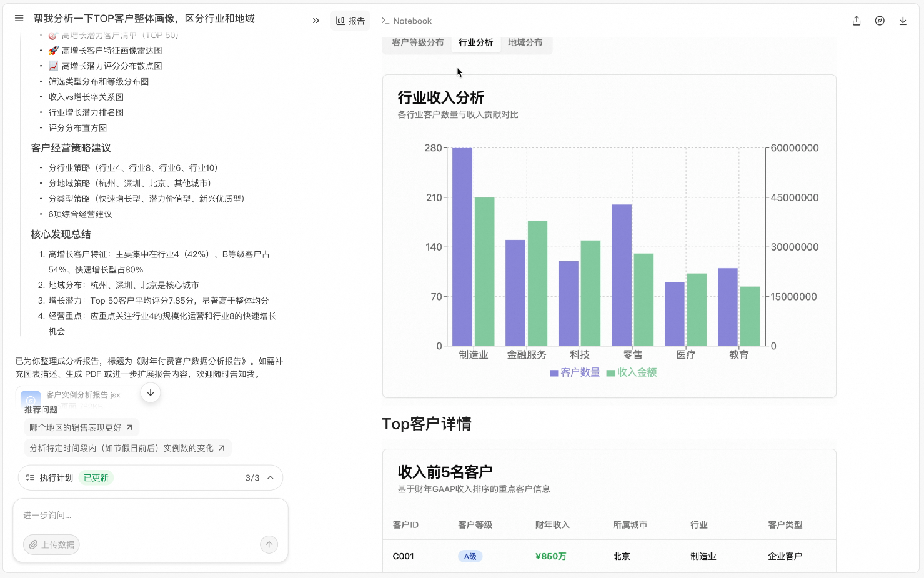Collapse the report panel with double-chevron icon
Image resolution: width=924 pixels, height=578 pixels.
pyautogui.click(x=316, y=21)
